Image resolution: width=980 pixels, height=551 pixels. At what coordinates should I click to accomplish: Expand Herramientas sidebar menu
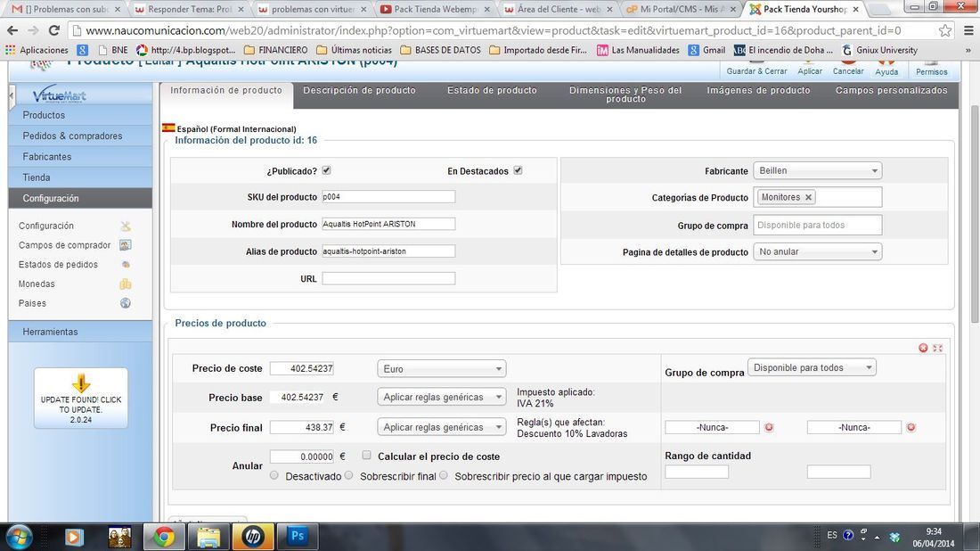[x=80, y=332]
